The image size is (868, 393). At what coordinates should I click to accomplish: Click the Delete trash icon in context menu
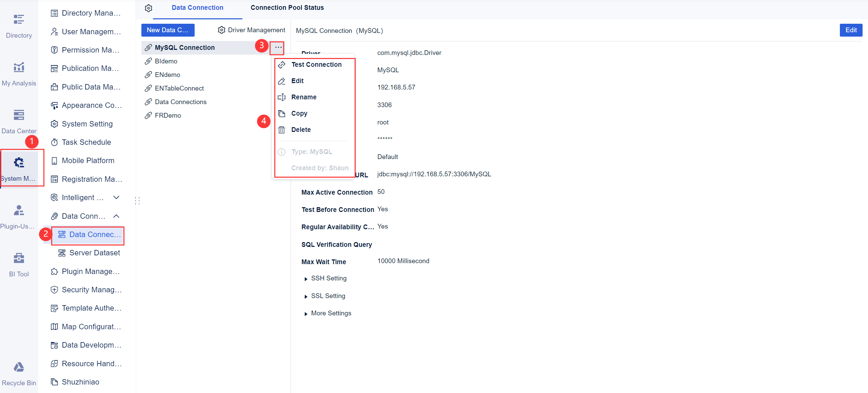click(x=282, y=130)
